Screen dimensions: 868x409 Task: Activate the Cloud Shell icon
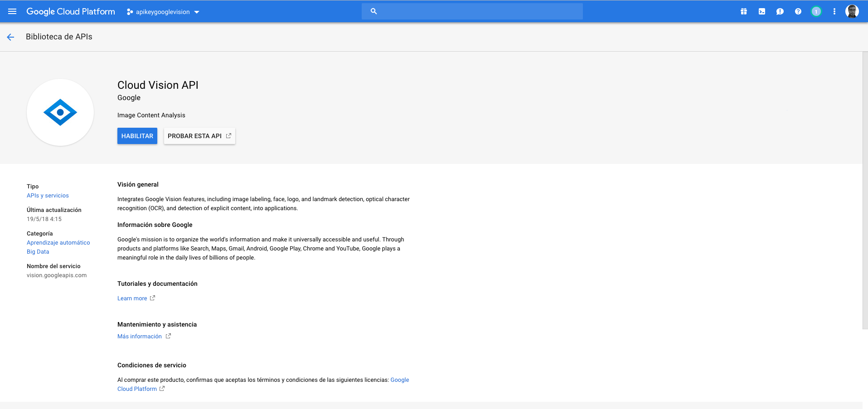point(762,11)
